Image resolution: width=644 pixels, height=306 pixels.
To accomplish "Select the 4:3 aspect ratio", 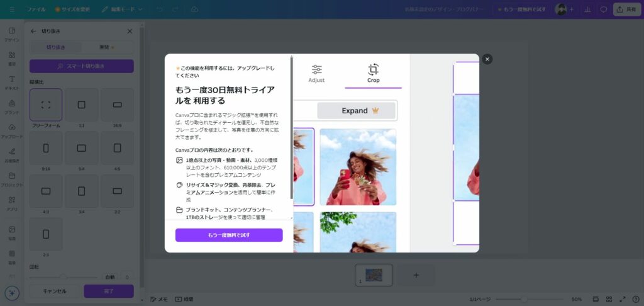I will point(46,191).
